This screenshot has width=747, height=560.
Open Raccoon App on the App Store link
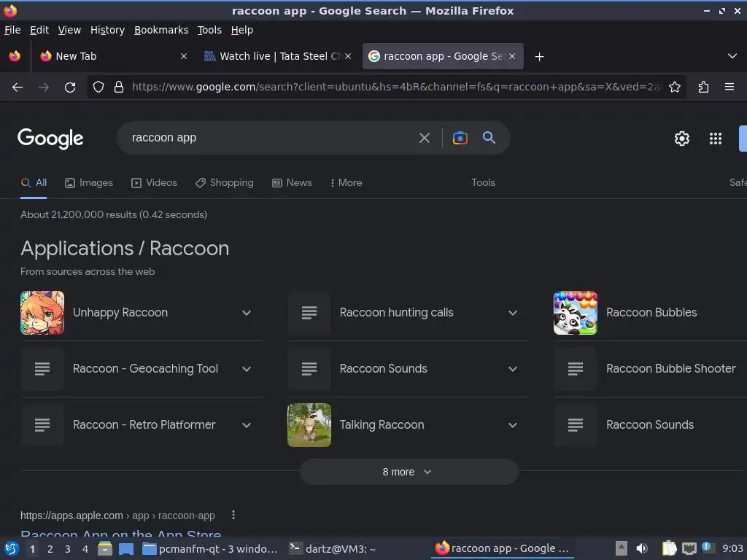121,533
